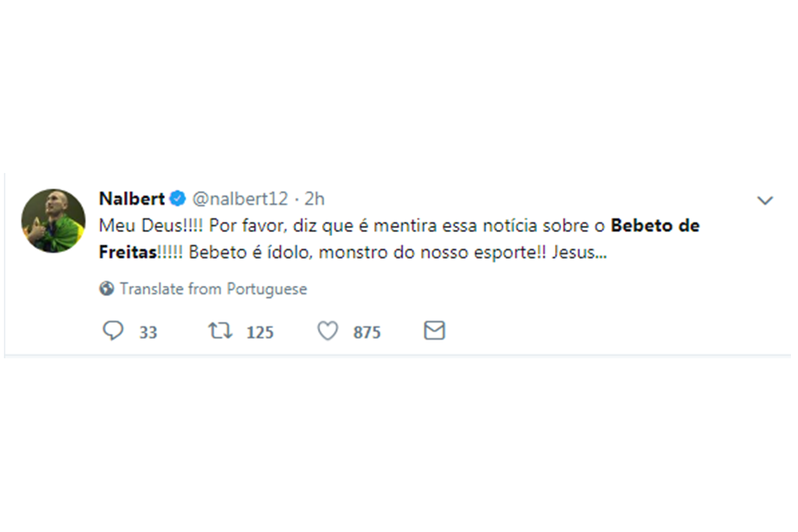This screenshot has width=798, height=532.
Task: Open the tweet via the 2h timestamp
Action: (x=314, y=199)
